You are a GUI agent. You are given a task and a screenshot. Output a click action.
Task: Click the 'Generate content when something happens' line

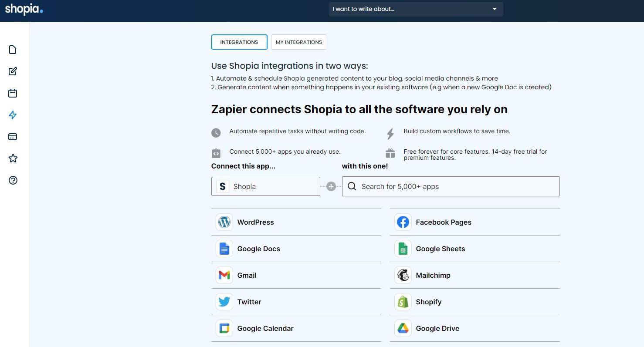pos(382,87)
